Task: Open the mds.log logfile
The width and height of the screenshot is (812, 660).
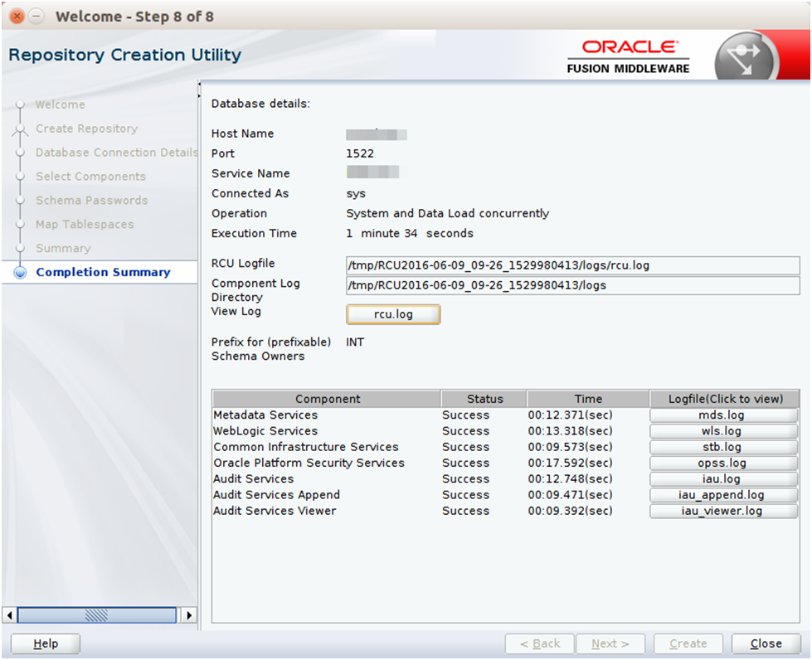Action: pyautogui.click(x=723, y=415)
